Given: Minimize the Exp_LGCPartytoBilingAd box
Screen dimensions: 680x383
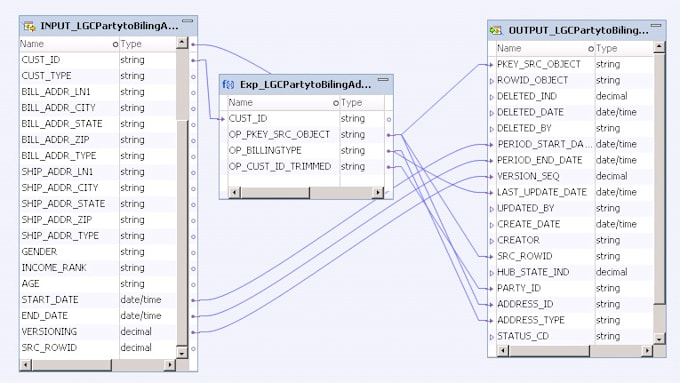Looking at the screenshot, I should click(x=383, y=79).
